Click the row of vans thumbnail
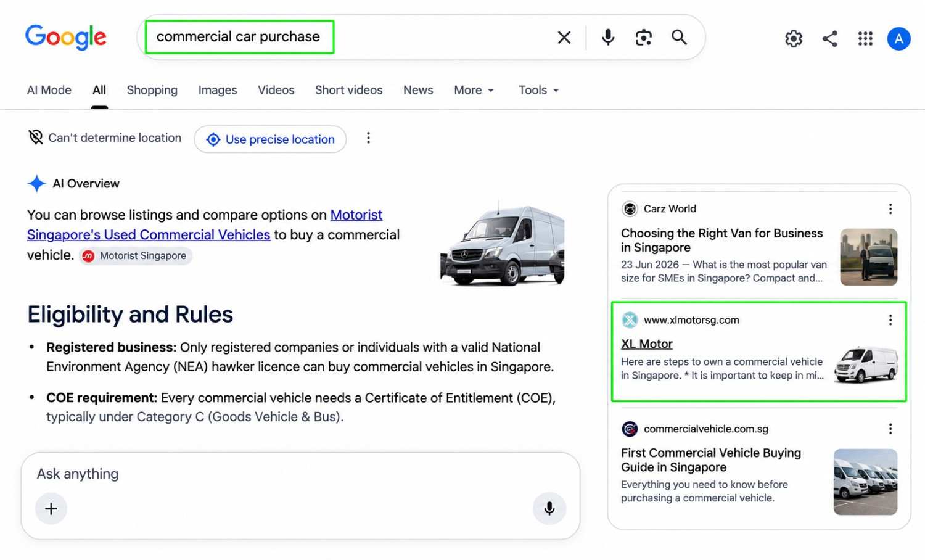Screen dimensions: 925x560 866,482
